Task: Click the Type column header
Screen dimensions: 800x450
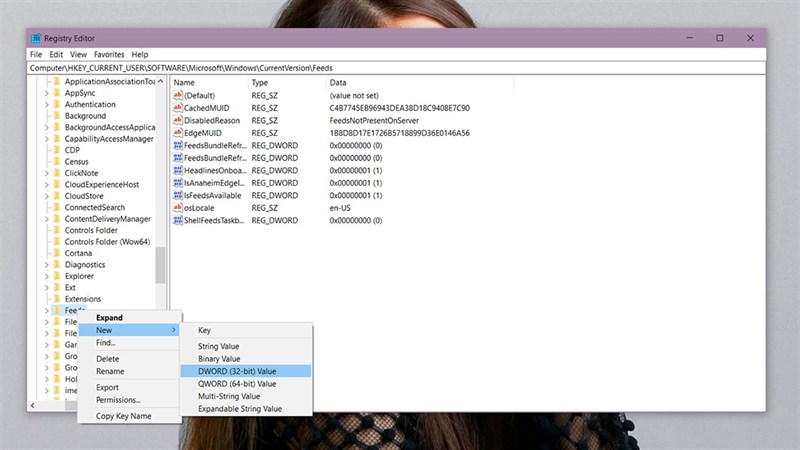Action: point(288,83)
